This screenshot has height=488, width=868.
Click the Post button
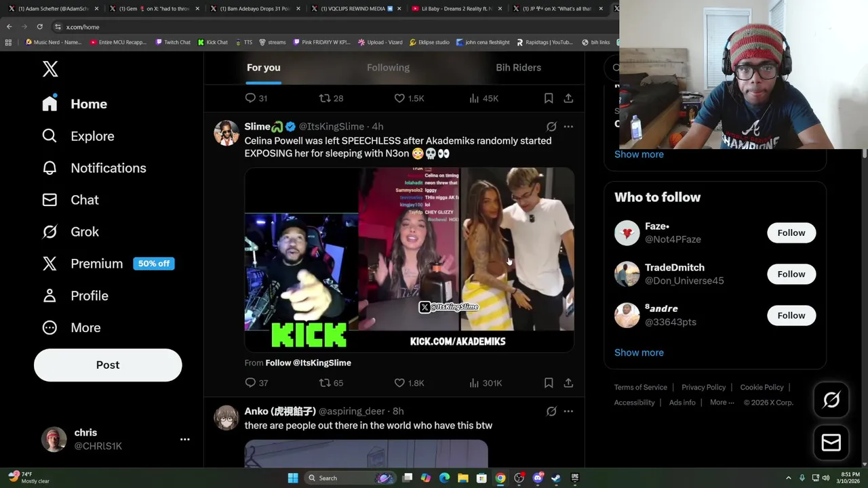coord(108,365)
